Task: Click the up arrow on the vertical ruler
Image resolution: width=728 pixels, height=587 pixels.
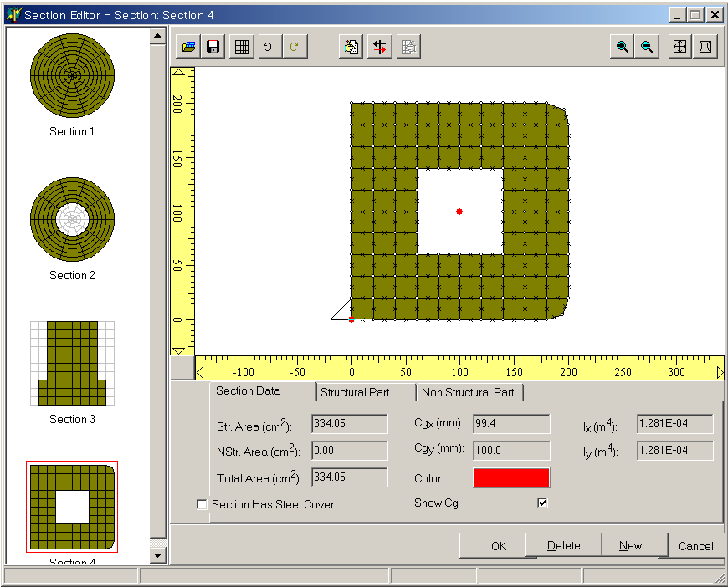Action: [177, 73]
